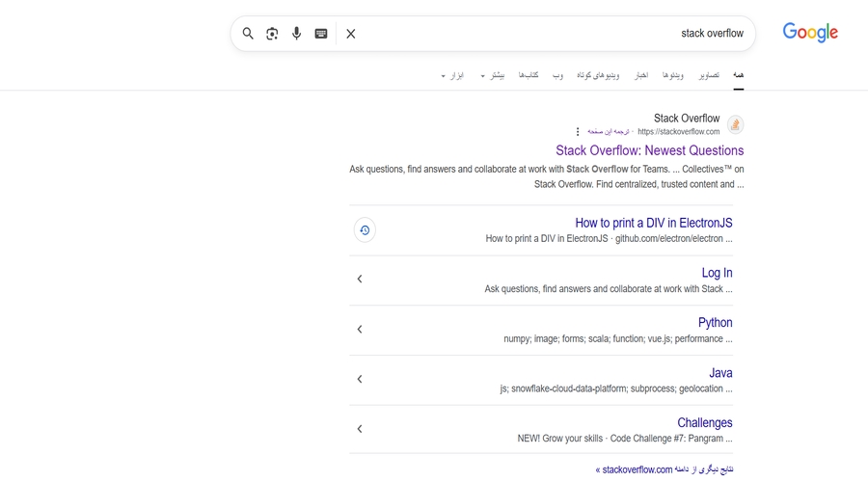Screen dimensions: 868x482
Task: Expand the Challenges sitelink chevron
Action: click(x=360, y=429)
